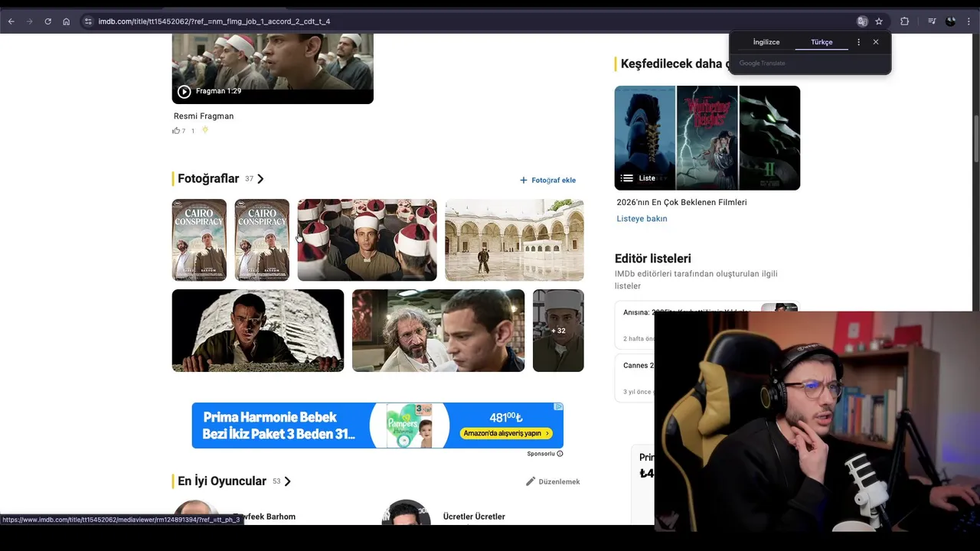Click the Listeye bakın link
This screenshot has width=980, height=551.
click(x=642, y=219)
